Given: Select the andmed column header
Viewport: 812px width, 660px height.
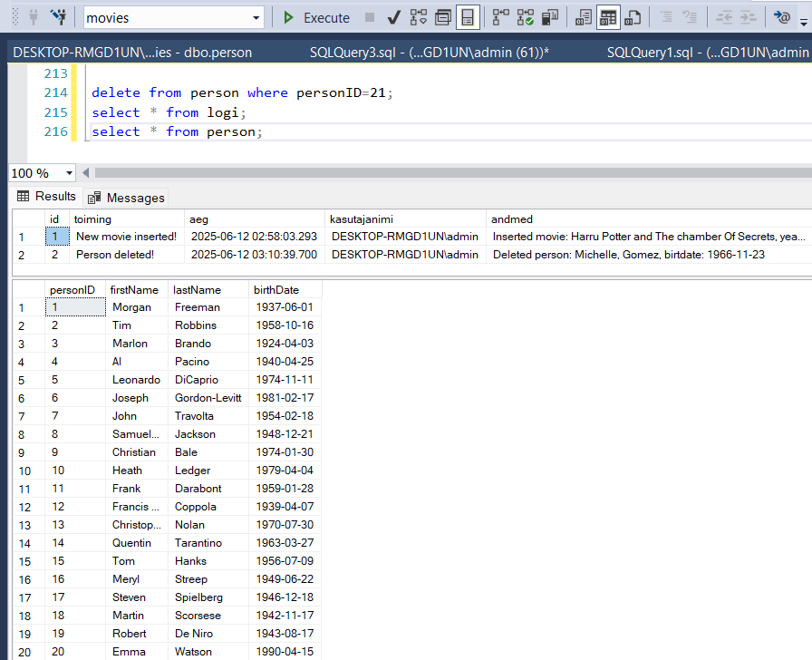Looking at the screenshot, I should [649, 219].
